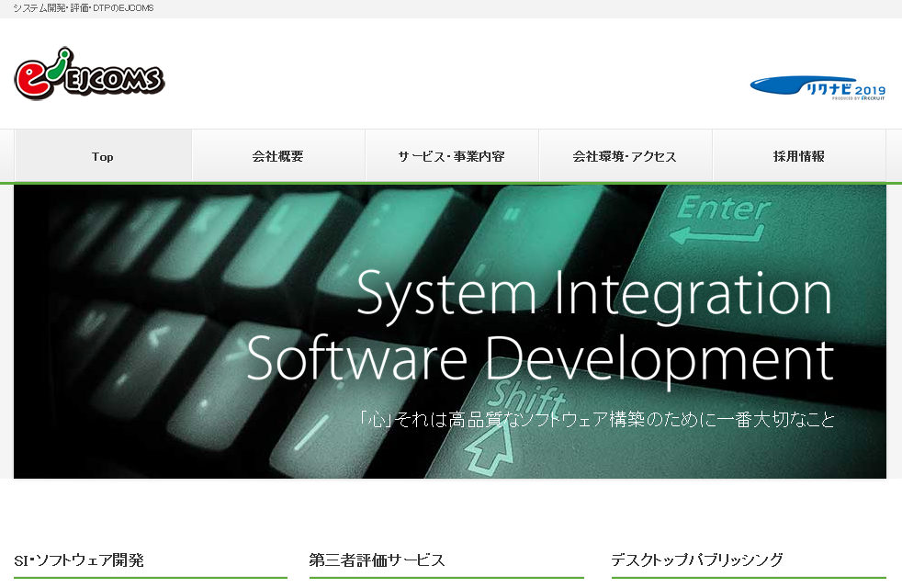Image resolution: width=902 pixels, height=588 pixels.
Task: Open the 会社概要 menu item
Action: coord(277,156)
